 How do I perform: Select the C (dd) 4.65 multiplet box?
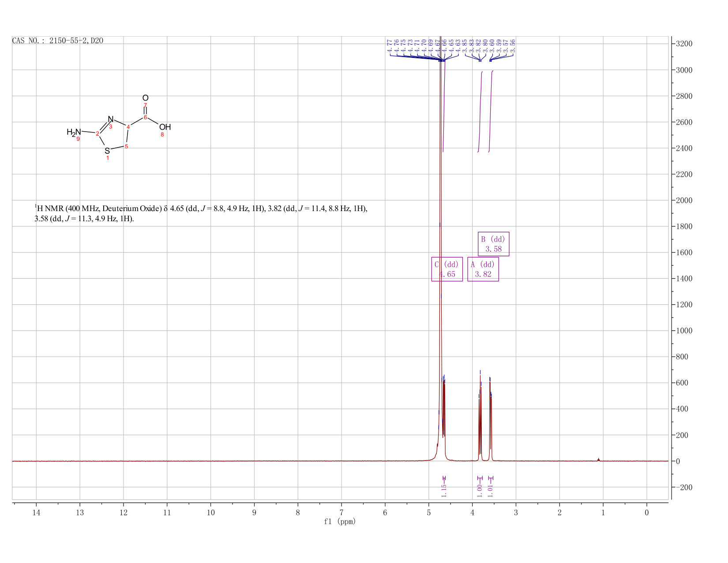pos(447,269)
